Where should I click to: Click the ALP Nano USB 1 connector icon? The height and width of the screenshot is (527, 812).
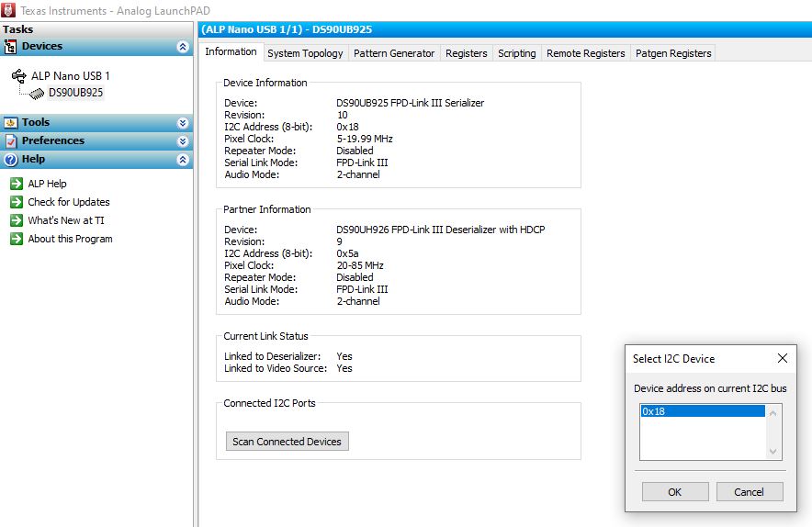18,76
